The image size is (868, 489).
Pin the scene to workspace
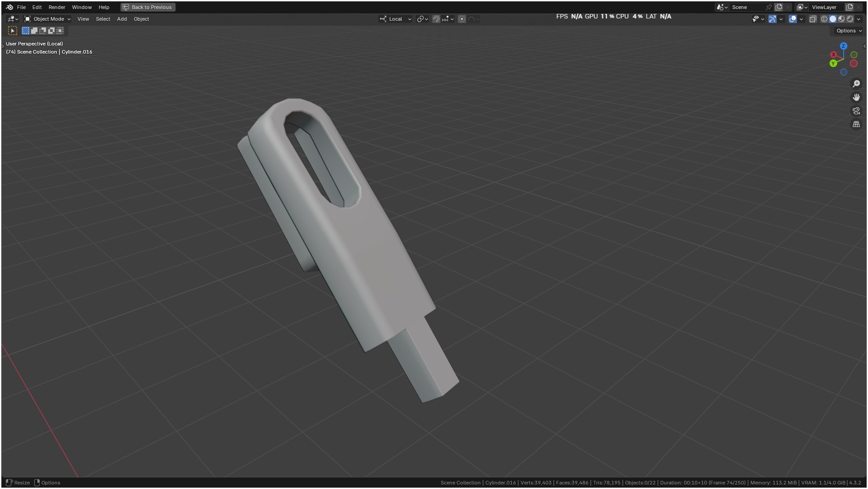pyautogui.click(x=769, y=7)
